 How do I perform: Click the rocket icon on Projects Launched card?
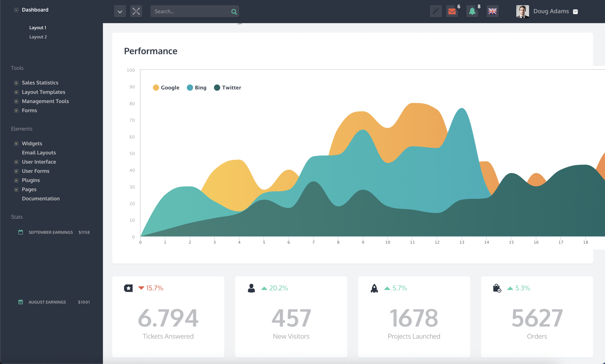pos(374,288)
